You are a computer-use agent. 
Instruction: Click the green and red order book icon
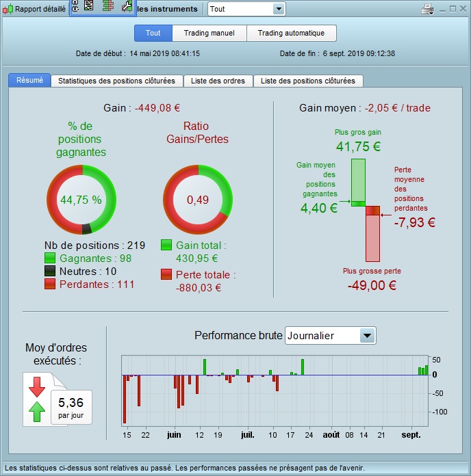point(108,5)
